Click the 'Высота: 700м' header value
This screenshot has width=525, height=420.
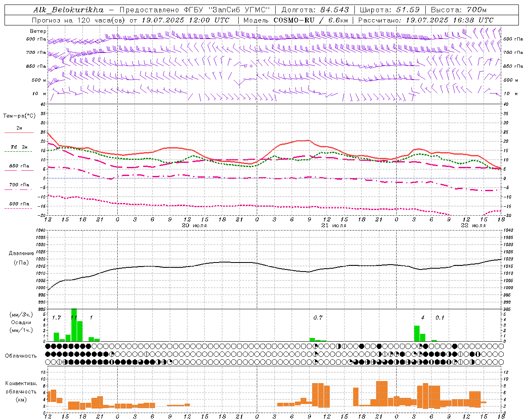[459, 10]
